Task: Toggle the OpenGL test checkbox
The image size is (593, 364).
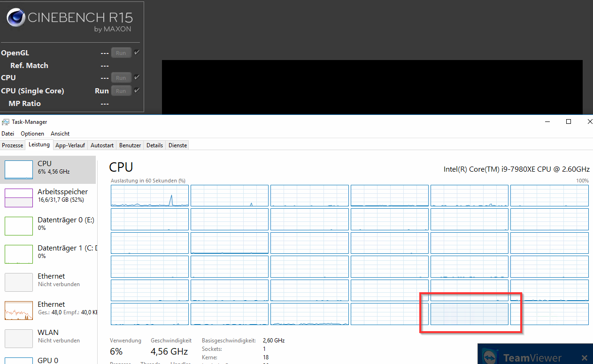Action: [137, 53]
